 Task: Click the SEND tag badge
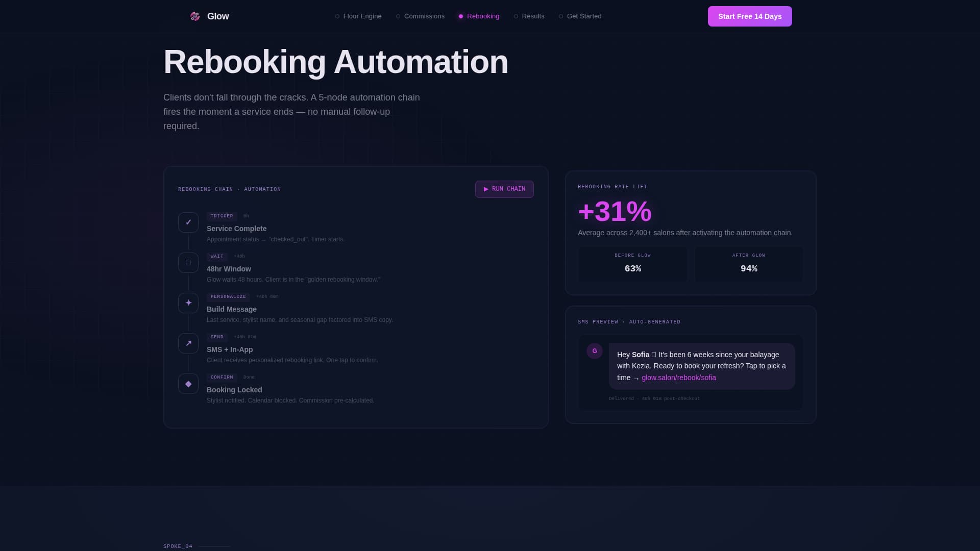(x=217, y=337)
